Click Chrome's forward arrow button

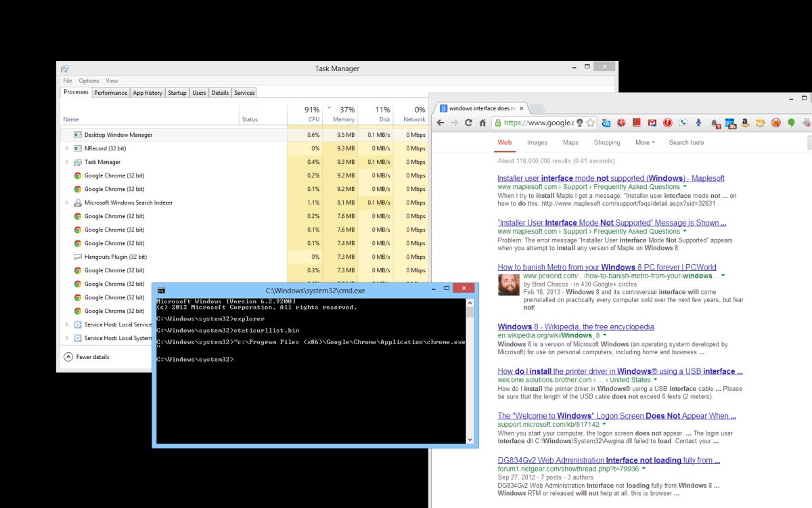pos(454,123)
